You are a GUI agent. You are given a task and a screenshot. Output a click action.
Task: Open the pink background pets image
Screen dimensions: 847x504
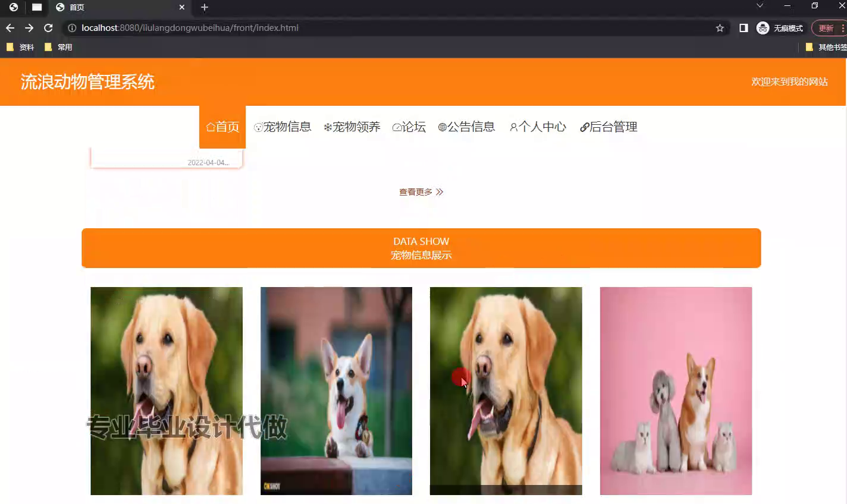pyautogui.click(x=676, y=391)
